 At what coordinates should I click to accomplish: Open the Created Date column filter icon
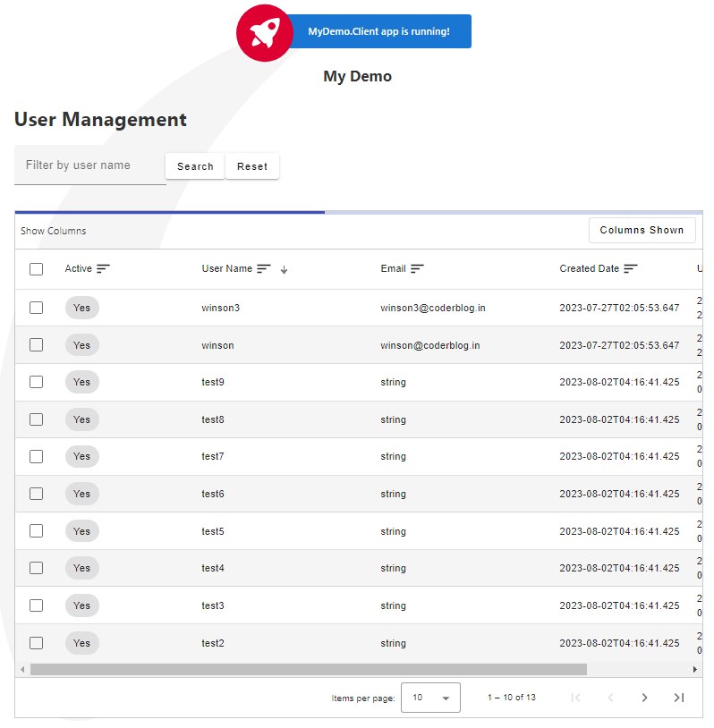[x=631, y=269]
